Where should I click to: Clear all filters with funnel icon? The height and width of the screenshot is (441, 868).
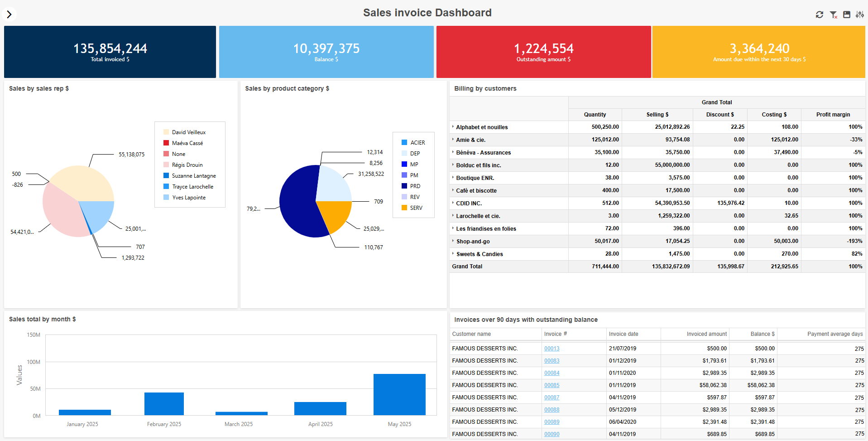[833, 15]
